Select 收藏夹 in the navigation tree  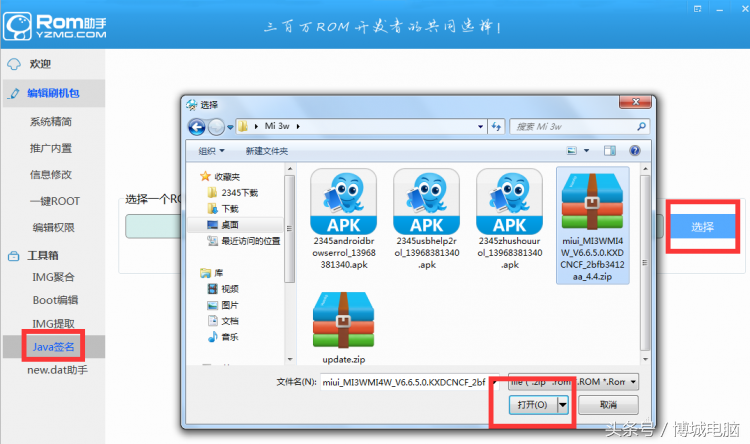click(227, 177)
